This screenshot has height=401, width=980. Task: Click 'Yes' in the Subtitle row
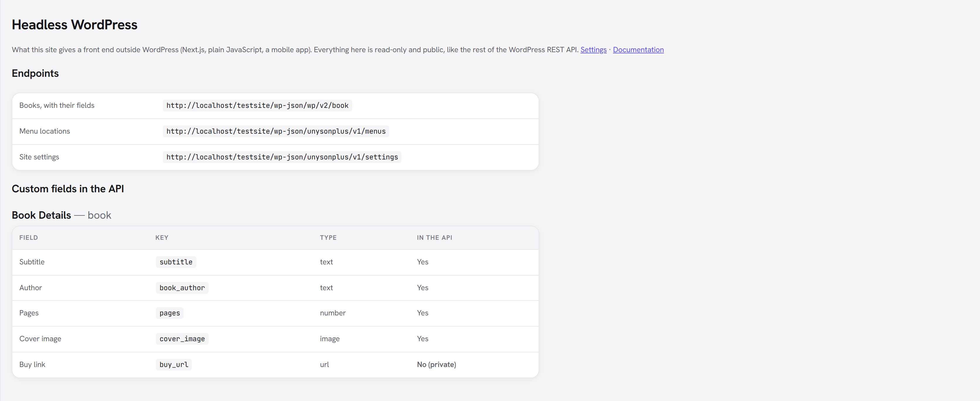[422, 262]
